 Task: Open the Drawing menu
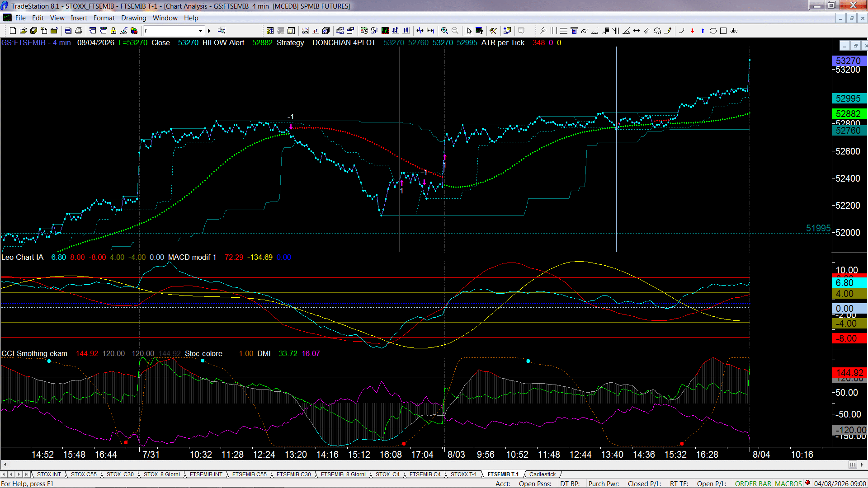(x=134, y=18)
